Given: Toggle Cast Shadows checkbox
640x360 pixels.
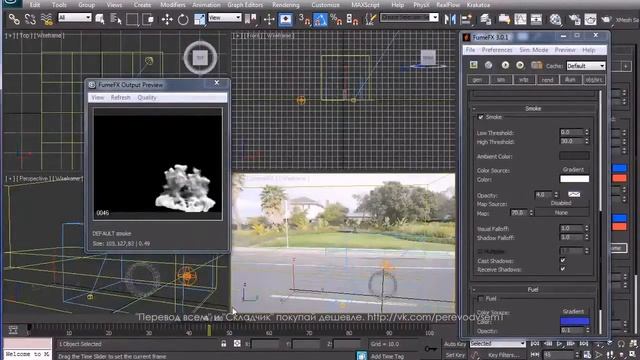Looking at the screenshot, I should [563, 260].
